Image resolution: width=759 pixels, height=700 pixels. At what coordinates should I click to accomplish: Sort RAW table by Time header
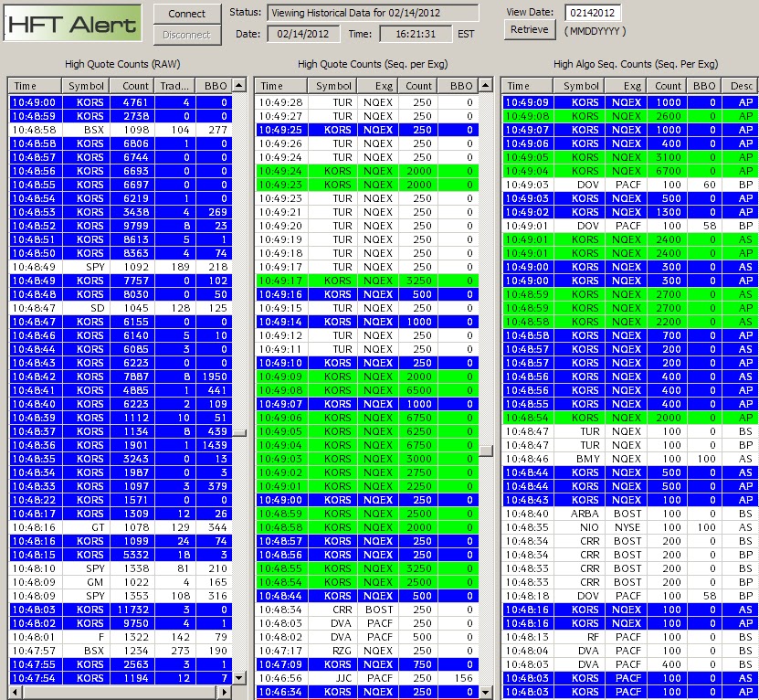click(x=35, y=86)
